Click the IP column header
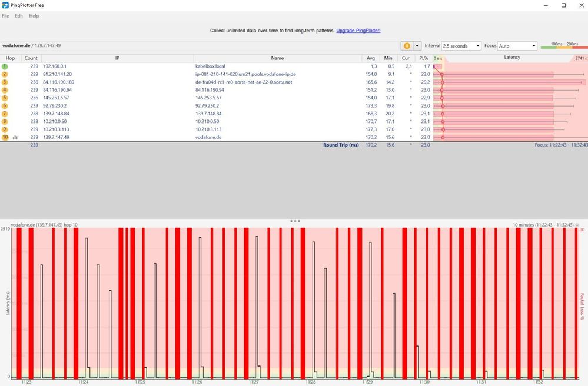Screen dimensions: 588x386 (117, 58)
